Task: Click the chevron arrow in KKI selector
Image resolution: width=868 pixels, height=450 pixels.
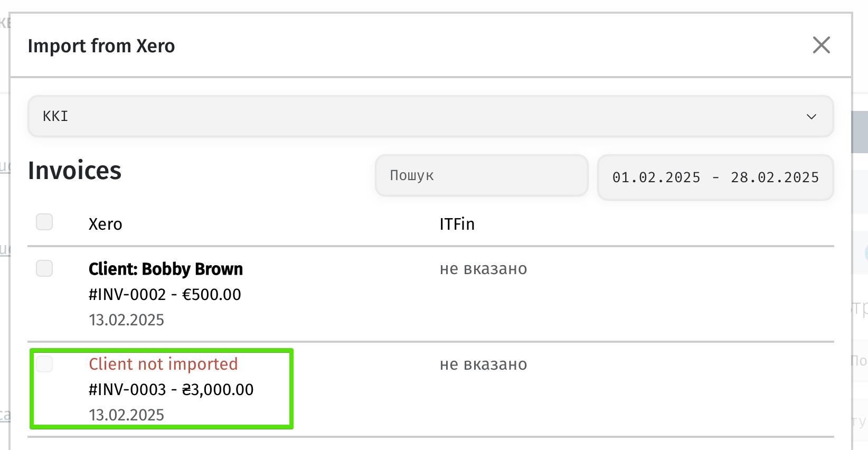Action: click(811, 117)
